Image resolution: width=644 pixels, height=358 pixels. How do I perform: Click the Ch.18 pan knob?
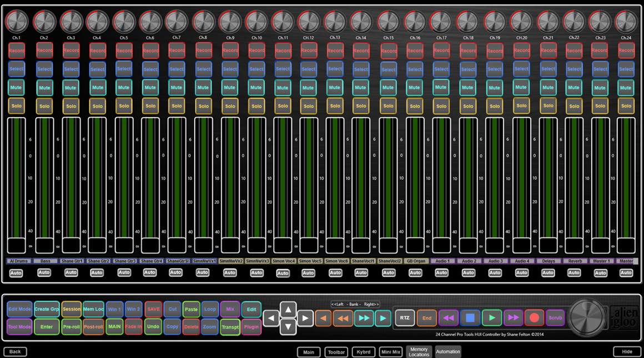[468, 22]
